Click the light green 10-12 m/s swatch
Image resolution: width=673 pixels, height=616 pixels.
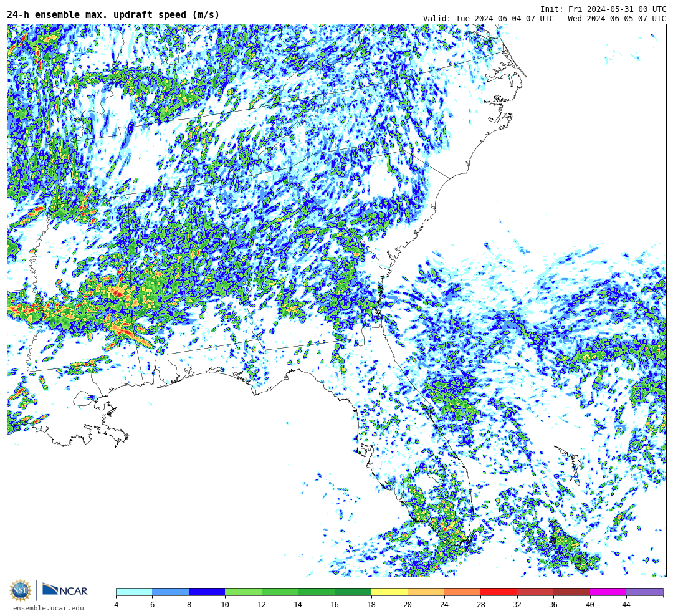pos(244,592)
